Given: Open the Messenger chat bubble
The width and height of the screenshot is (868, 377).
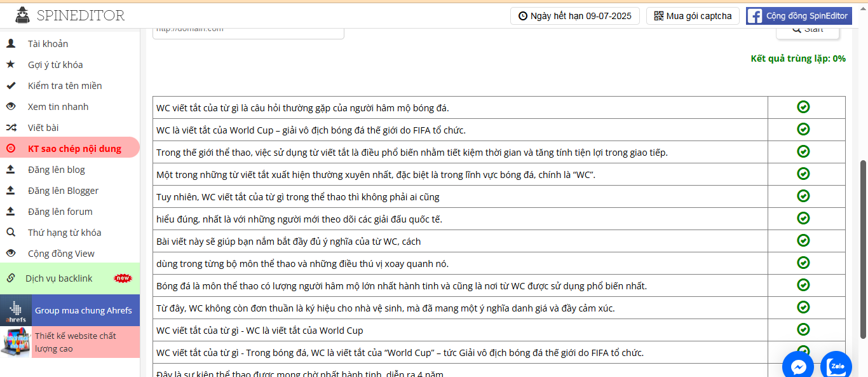Looking at the screenshot, I should point(798,366).
